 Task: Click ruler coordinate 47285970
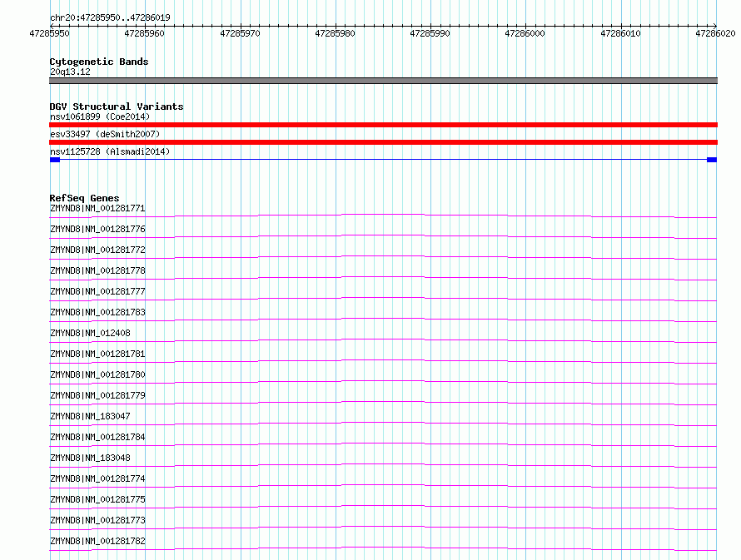(240, 33)
